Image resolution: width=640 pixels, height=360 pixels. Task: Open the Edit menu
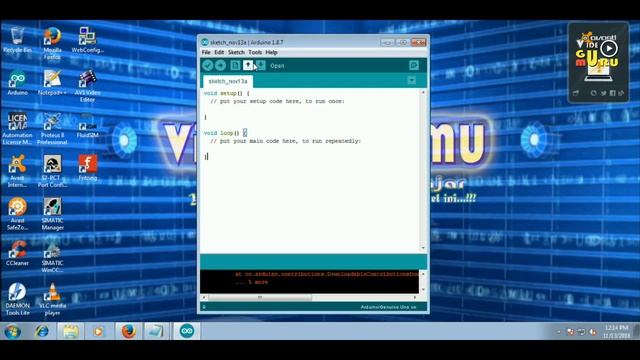[219, 52]
